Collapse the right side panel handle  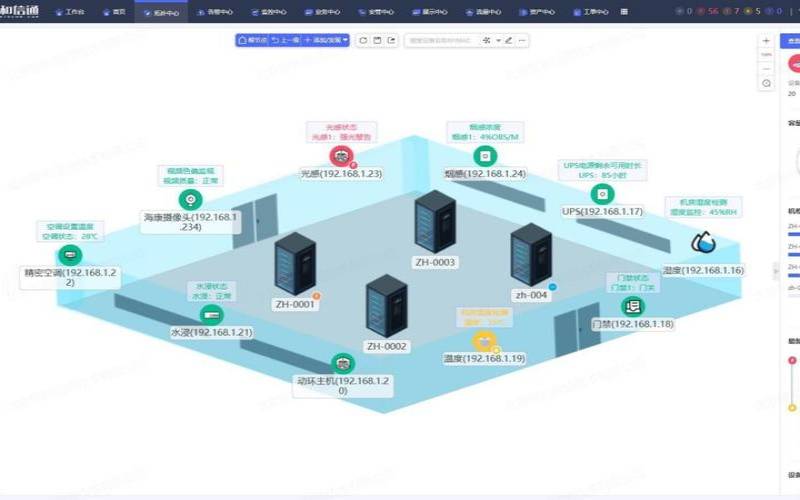[x=776, y=270]
